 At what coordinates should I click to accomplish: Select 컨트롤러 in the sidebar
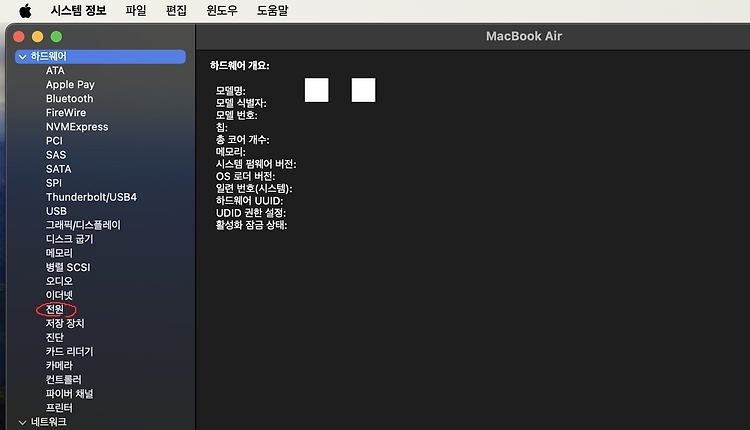click(64, 380)
